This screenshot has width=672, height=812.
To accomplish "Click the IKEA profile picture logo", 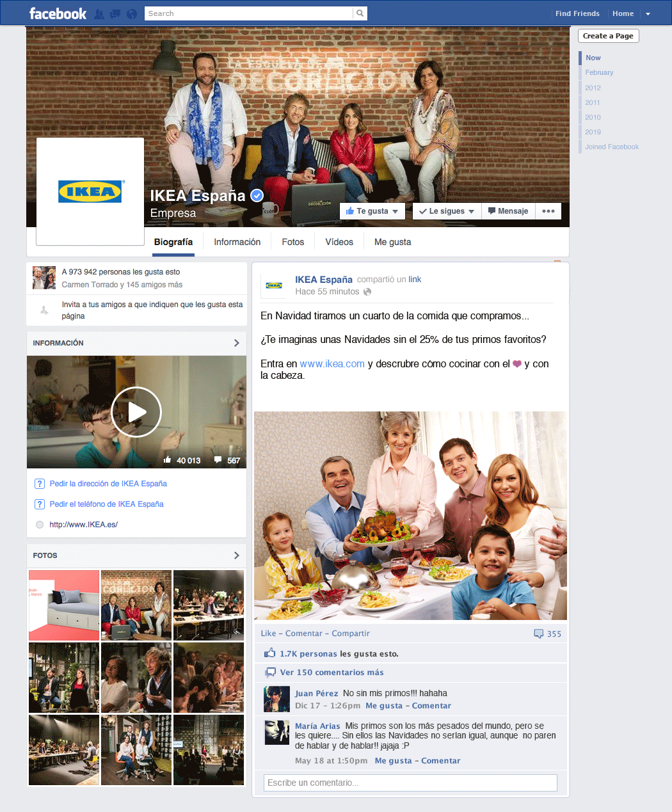I will click(x=90, y=191).
